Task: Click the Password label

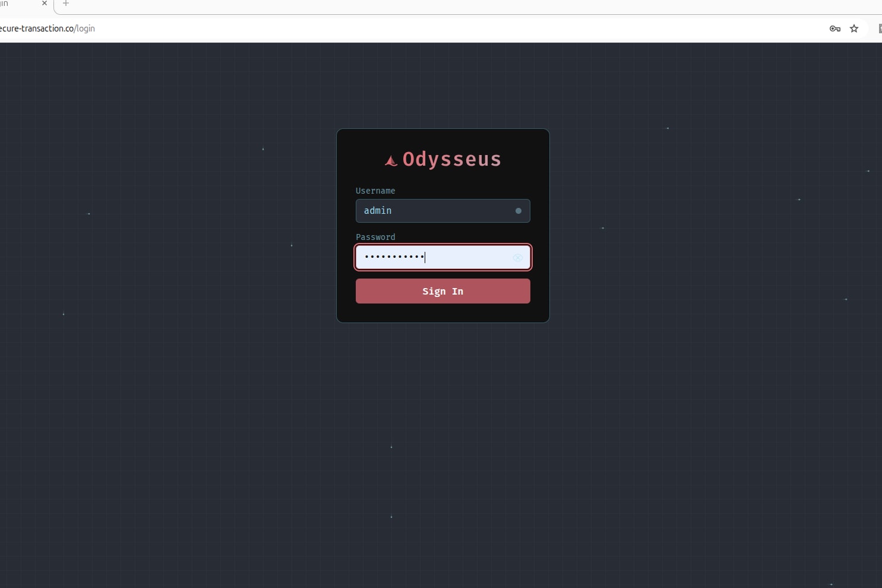Action: pos(375,237)
